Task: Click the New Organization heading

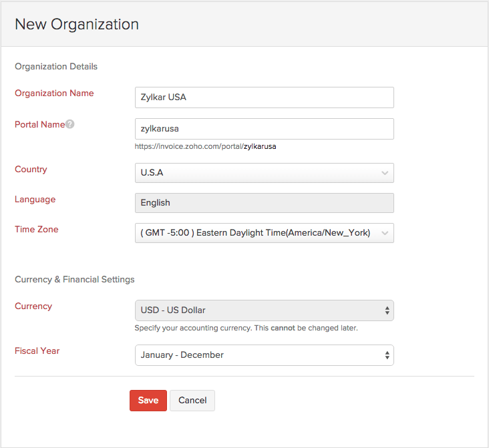Action: click(x=77, y=25)
